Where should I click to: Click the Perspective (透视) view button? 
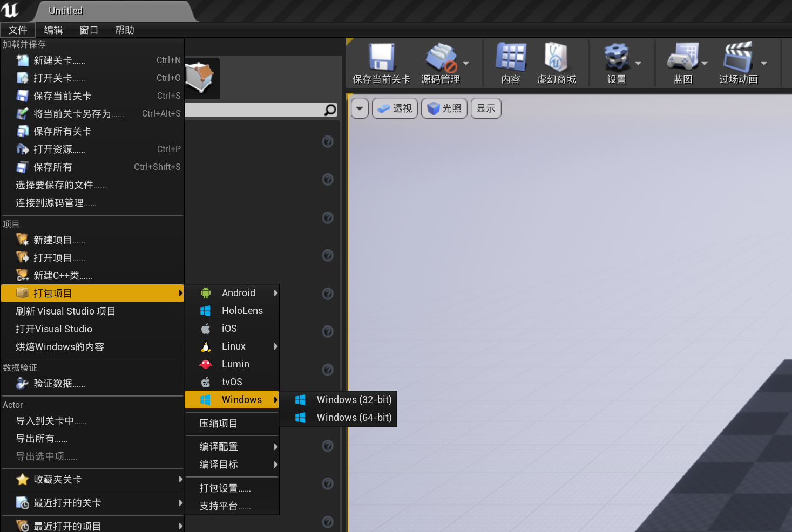tap(395, 108)
